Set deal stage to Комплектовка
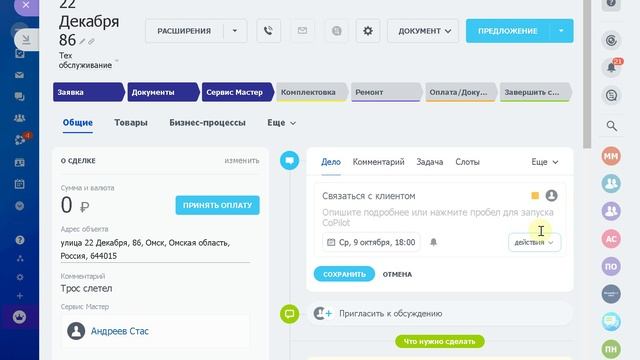640x360 pixels. click(x=312, y=92)
